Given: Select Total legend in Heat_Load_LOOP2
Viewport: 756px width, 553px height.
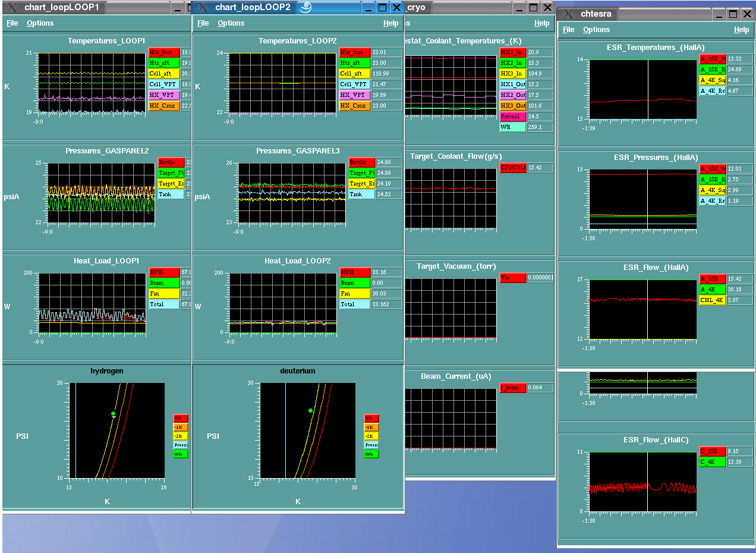Looking at the screenshot, I should coord(355,304).
